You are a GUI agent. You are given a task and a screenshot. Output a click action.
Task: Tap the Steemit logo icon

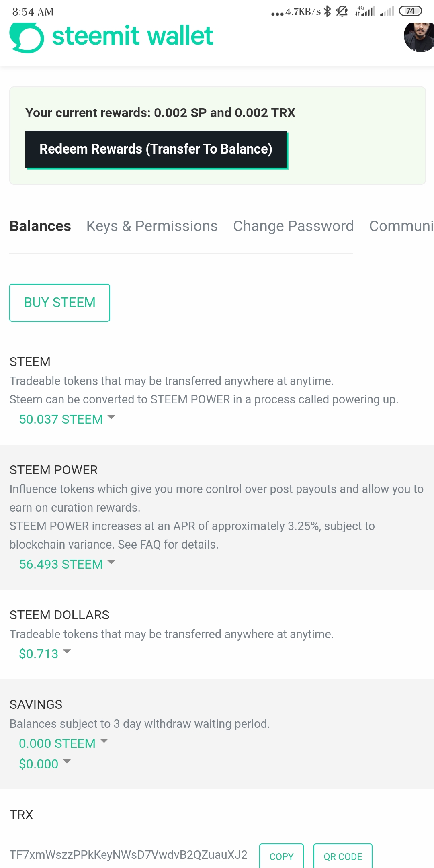pos(27,37)
